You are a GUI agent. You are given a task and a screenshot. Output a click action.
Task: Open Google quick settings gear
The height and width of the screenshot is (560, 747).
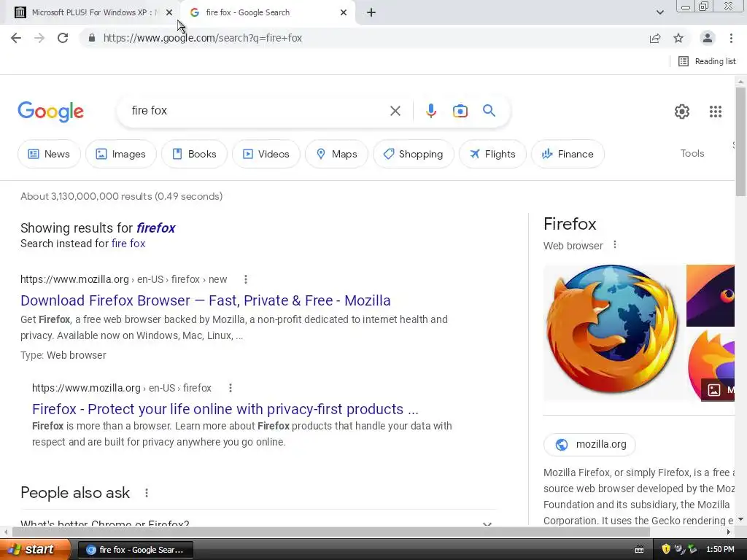[x=682, y=112]
